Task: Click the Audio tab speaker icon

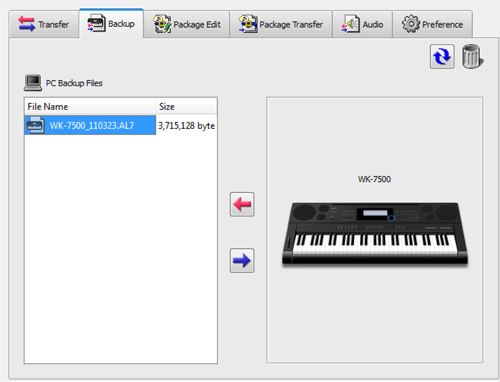Action: click(x=350, y=24)
